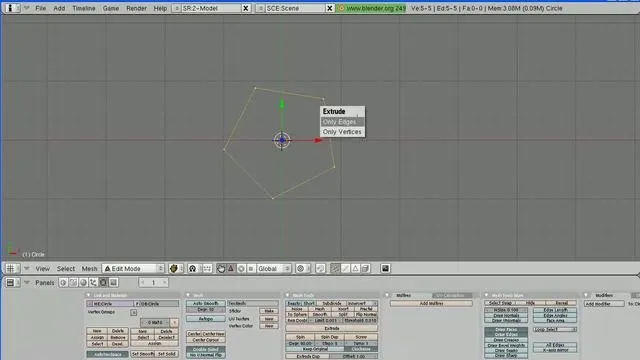
Task: Toggle Double Sided in Mesh panel
Action: click(x=206, y=349)
